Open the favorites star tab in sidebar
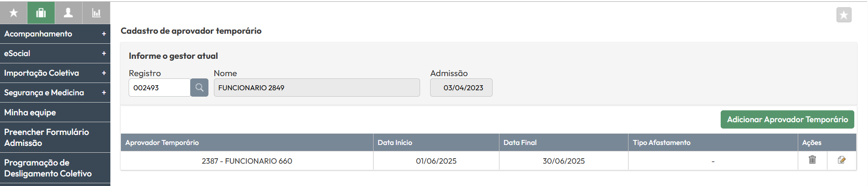 [14, 13]
